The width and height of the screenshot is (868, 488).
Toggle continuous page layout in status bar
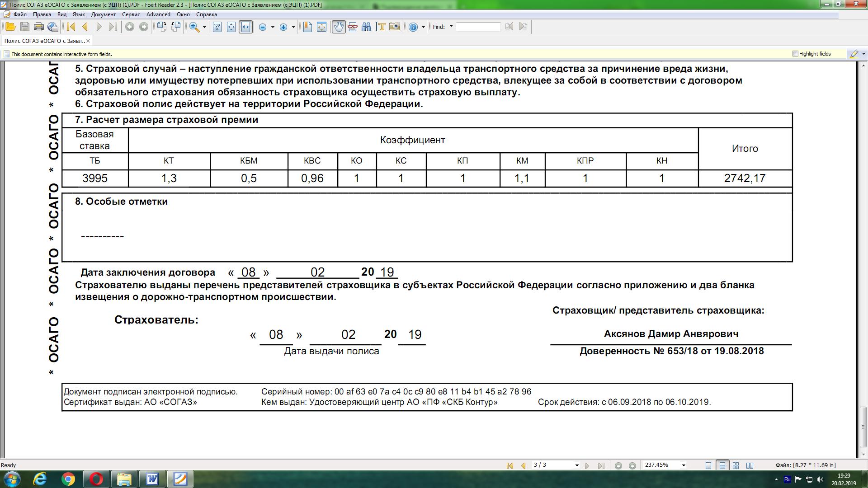[722, 465]
